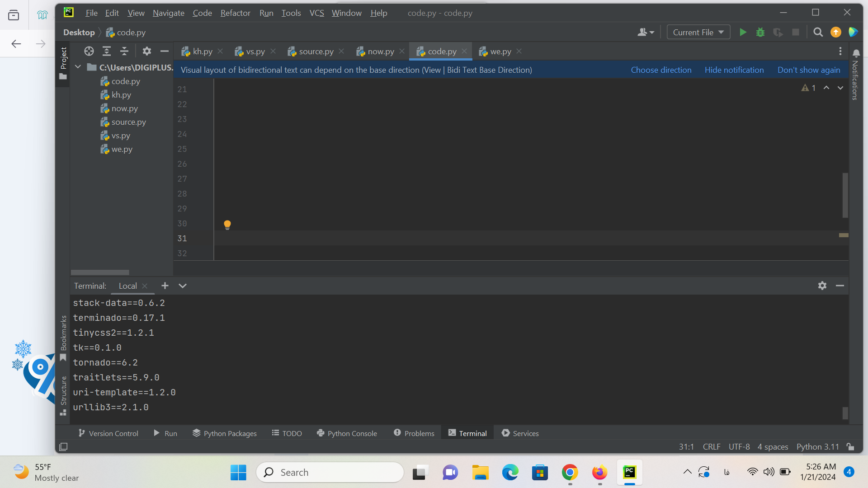868x488 pixels.
Task: Click the yellow intention lightbulb in editor
Action: point(227,225)
